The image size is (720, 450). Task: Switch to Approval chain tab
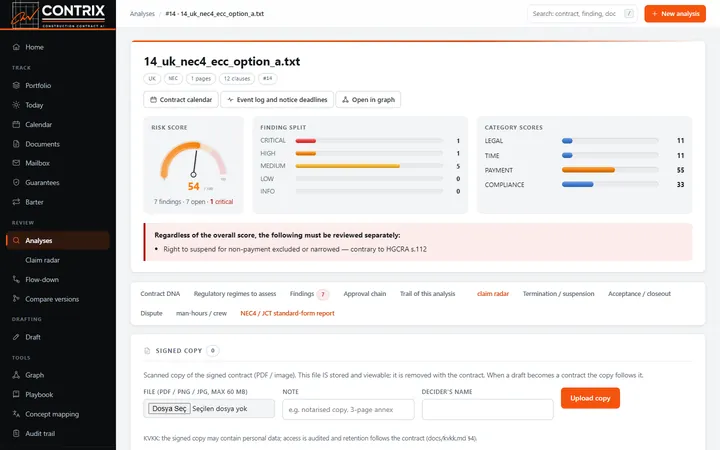(x=365, y=294)
